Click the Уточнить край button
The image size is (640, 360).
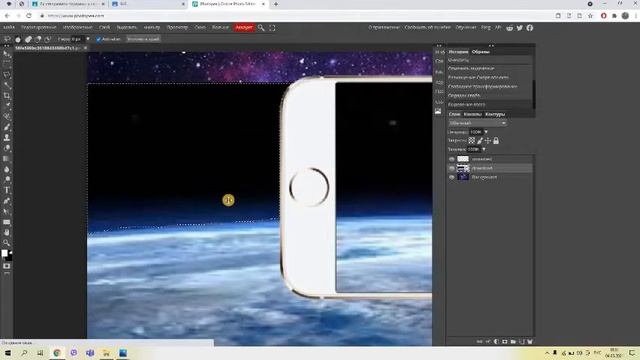pyautogui.click(x=143, y=39)
